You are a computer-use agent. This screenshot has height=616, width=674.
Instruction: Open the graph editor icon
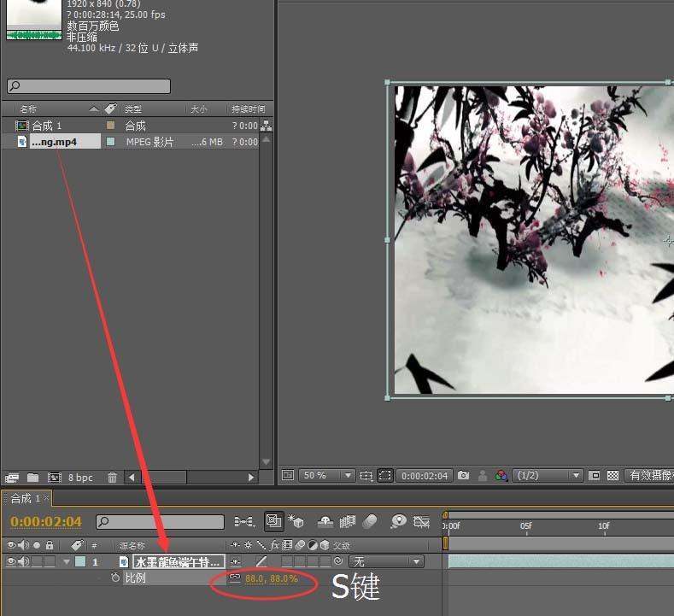point(421,521)
